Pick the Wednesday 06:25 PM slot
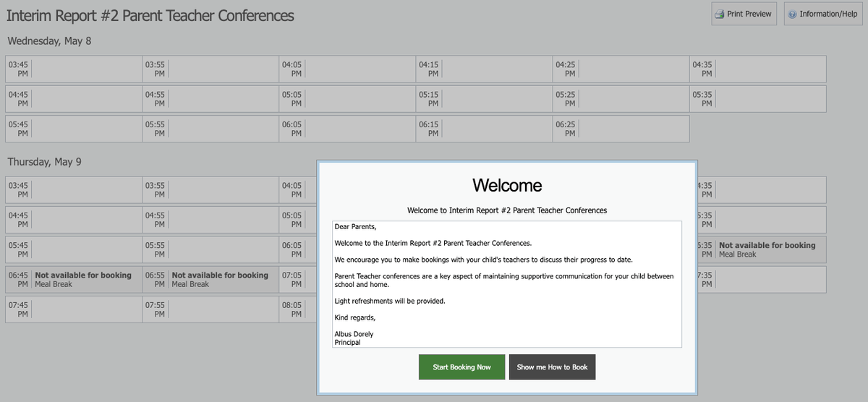This screenshot has width=868, height=402. (x=621, y=129)
